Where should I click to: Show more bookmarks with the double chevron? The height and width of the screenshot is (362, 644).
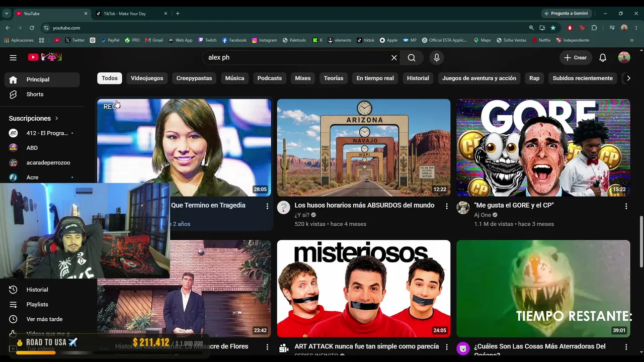click(632, 40)
